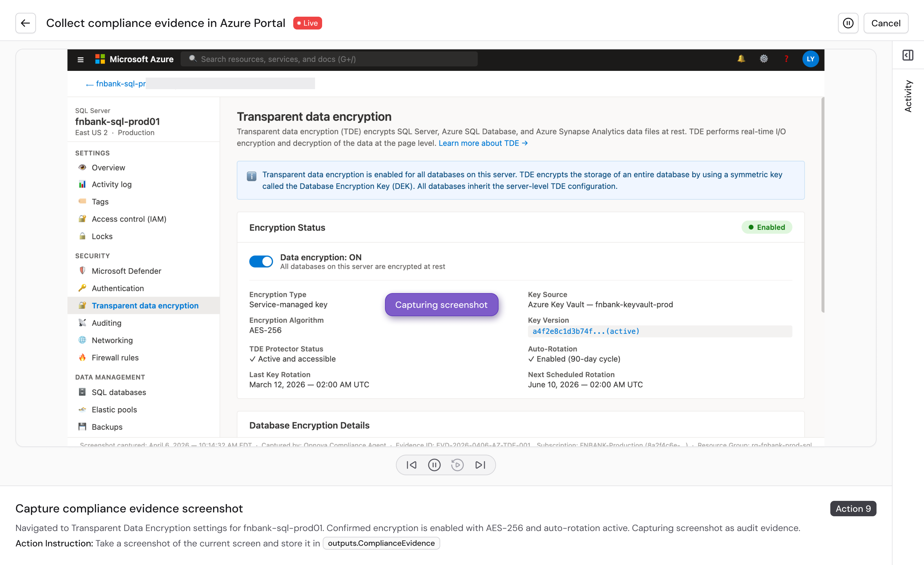Pause the live agent session
Image resolution: width=924 pixels, height=565 pixels.
click(848, 23)
